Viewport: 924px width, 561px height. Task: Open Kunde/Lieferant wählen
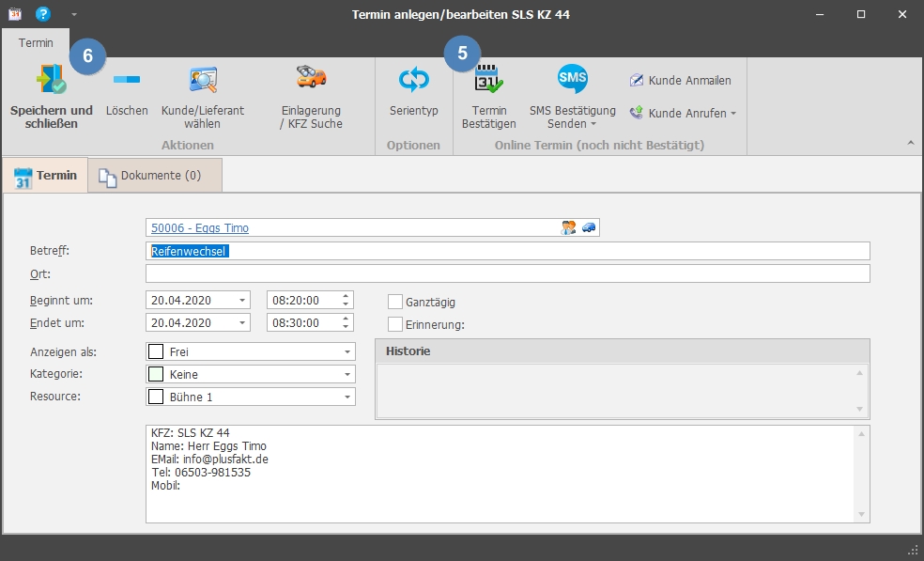[x=202, y=98]
